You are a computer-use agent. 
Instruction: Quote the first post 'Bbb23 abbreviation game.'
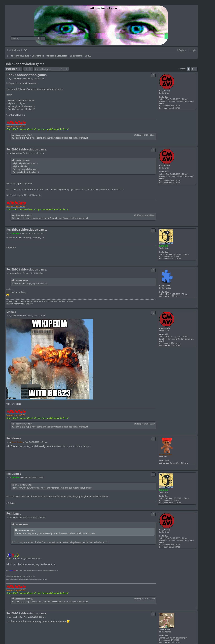pos(153,75)
